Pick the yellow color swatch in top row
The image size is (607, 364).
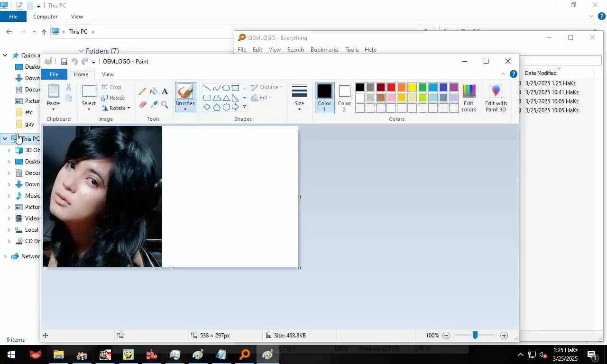click(412, 87)
